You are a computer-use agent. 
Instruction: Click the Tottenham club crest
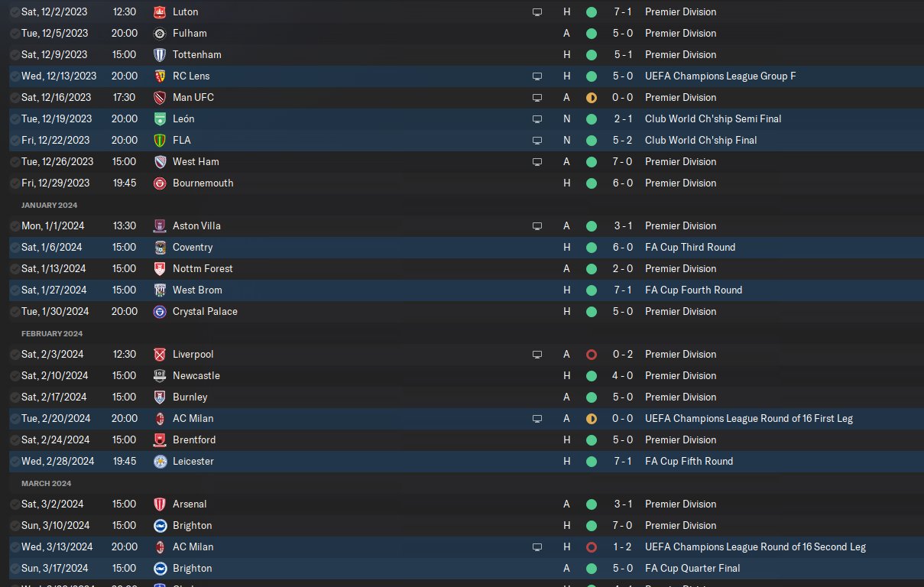160,55
